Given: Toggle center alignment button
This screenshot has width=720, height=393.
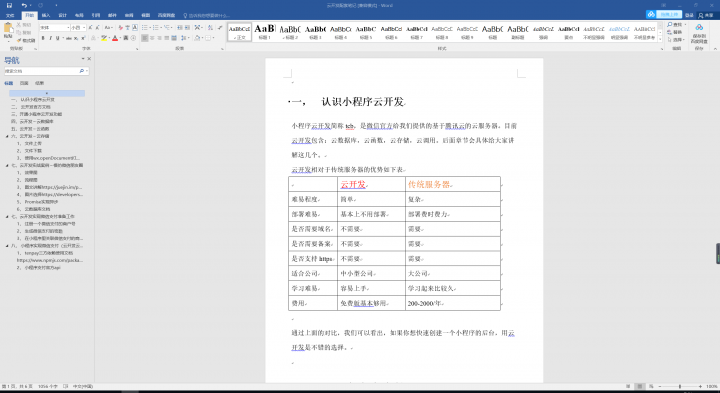Looking at the screenshot, I should click(152, 38).
